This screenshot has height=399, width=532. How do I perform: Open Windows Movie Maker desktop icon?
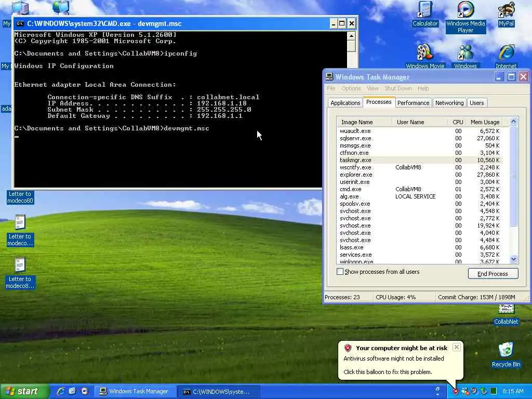(425, 57)
